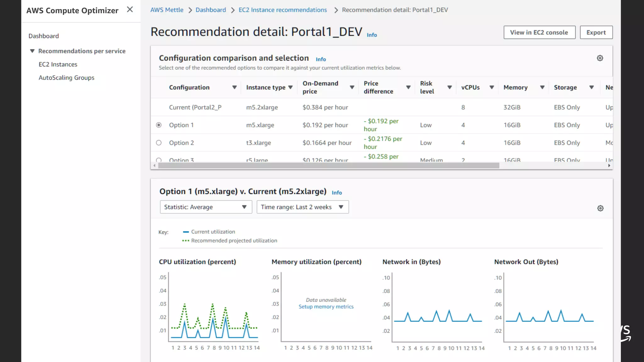Image resolution: width=644 pixels, height=362 pixels.
Task: Click Recommended projected utilization legend entry
Action: coord(230,241)
